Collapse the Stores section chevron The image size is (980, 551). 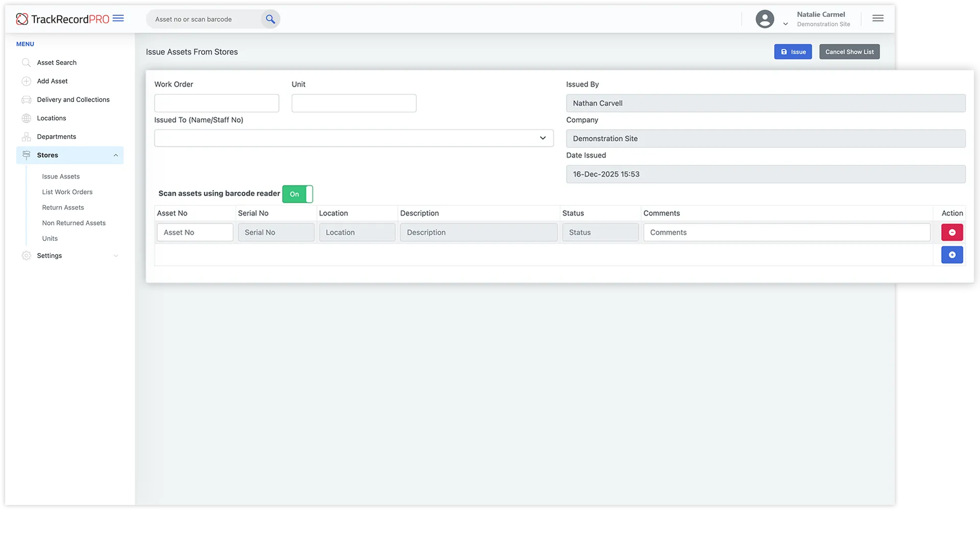click(116, 155)
